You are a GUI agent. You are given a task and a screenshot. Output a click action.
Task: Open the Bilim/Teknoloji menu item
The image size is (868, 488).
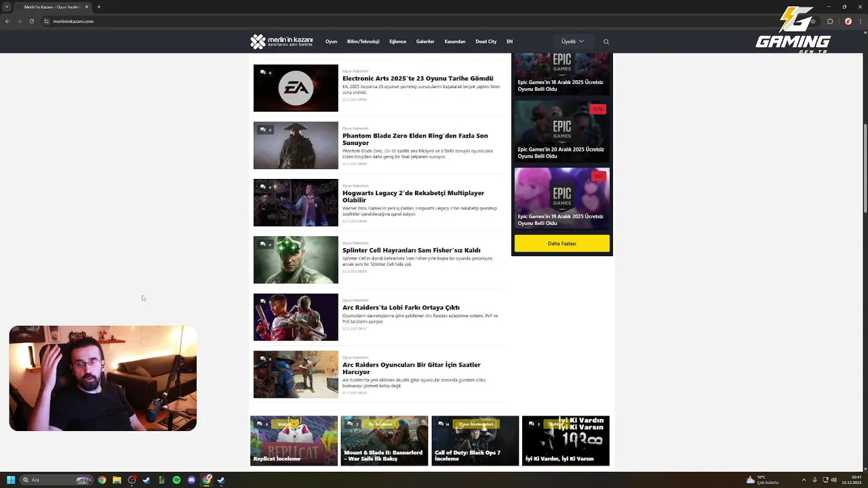363,41
